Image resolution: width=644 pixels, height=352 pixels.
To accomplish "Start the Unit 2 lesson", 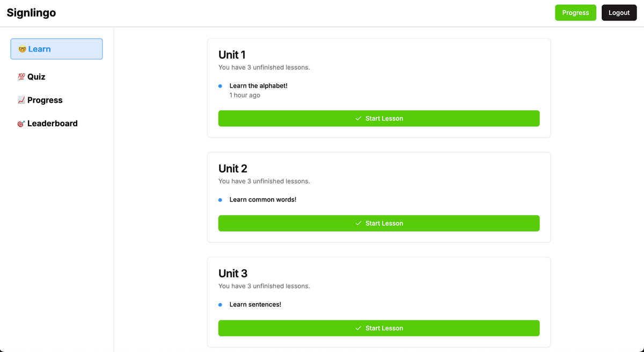I will coord(379,223).
